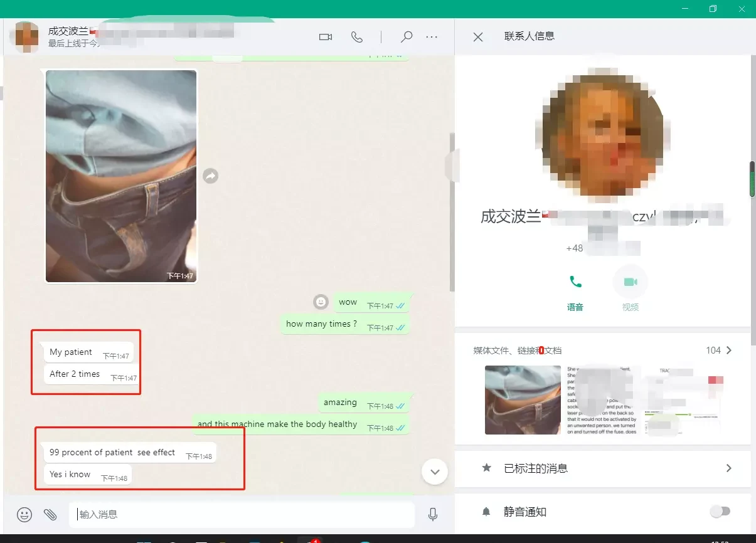Screen dimensions: 756x543
Task: Close the contact info panel
Action: click(478, 37)
